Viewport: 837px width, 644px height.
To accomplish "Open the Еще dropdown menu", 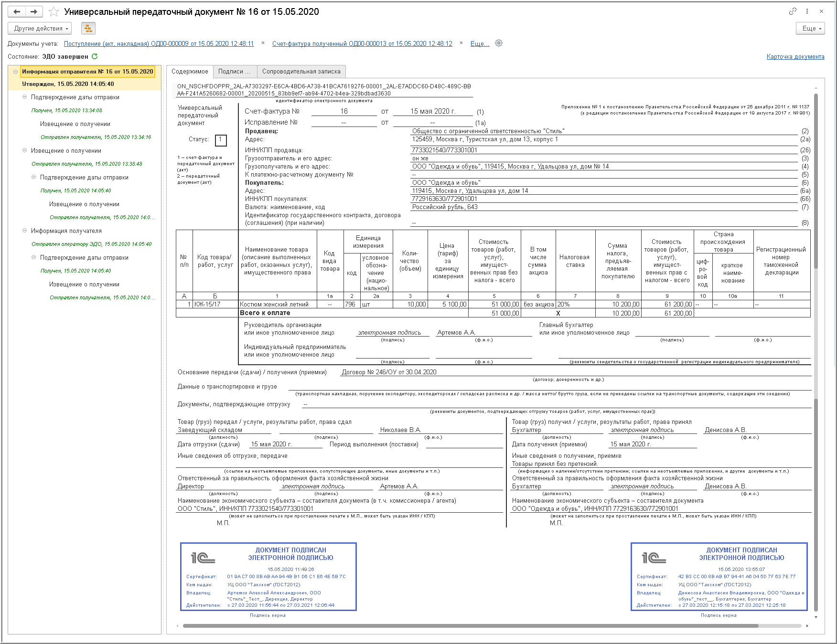I will pyautogui.click(x=811, y=28).
